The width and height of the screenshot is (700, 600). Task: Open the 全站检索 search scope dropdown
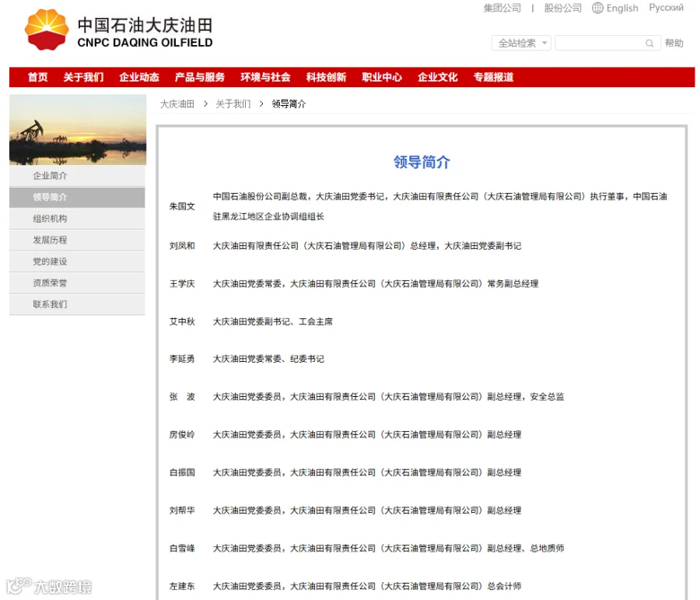[521, 44]
